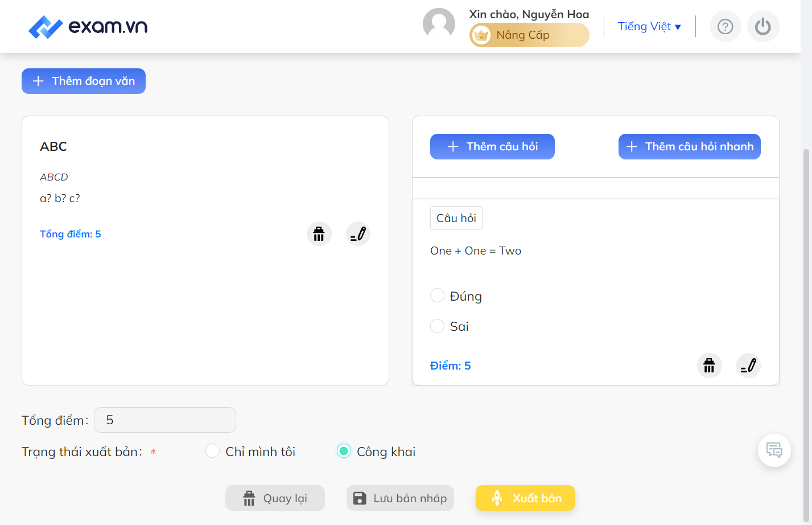Click the power logout icon

point(762,26)
